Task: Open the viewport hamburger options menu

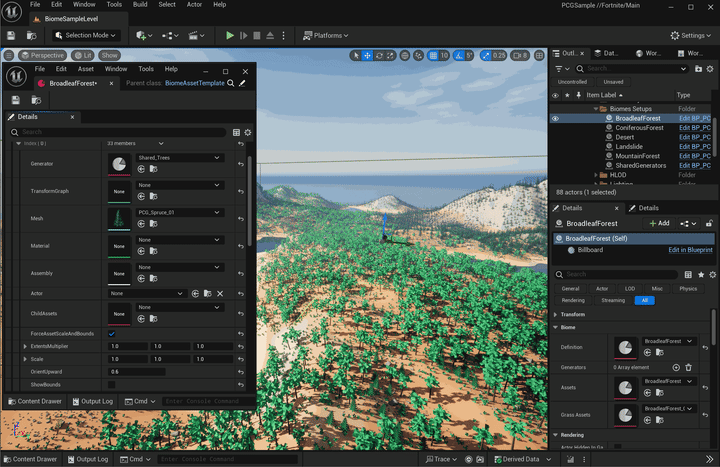Action: (x=9, y=56)
